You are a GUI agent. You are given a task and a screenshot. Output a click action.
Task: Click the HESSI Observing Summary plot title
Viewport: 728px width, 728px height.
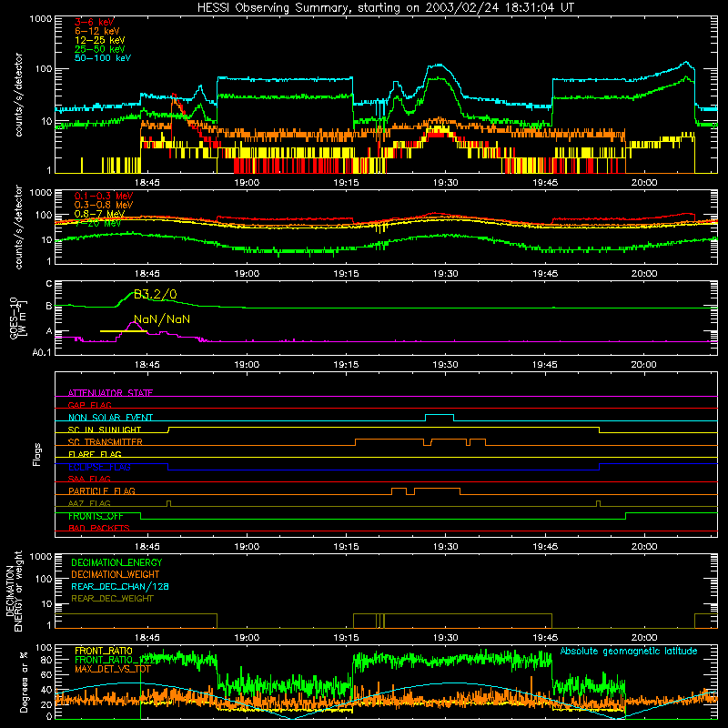(x=385, y=8)
